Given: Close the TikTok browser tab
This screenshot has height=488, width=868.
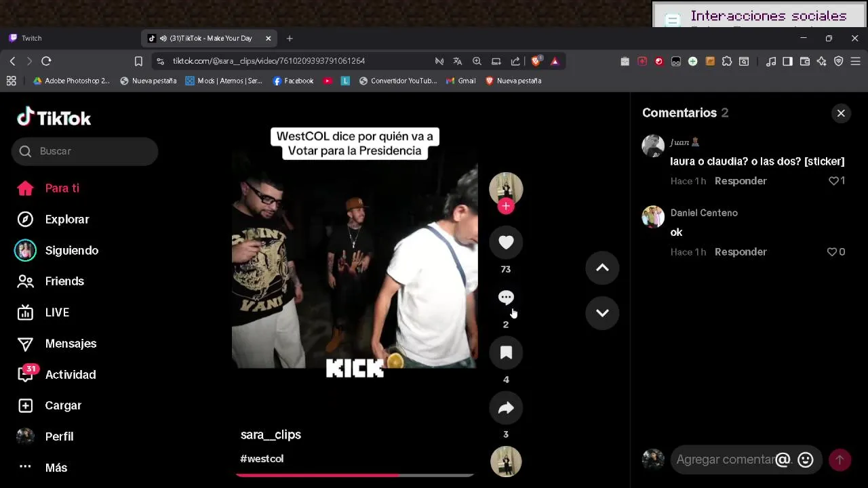Looking at the screenshot, I should pyautogui.click(x=269, y=39).
